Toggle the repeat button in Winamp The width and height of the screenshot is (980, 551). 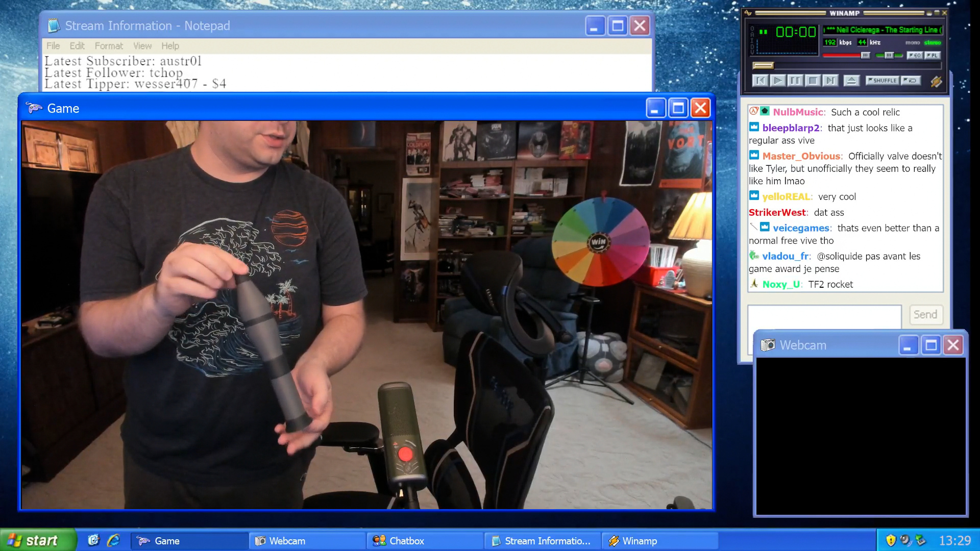(x=911, y=81)
